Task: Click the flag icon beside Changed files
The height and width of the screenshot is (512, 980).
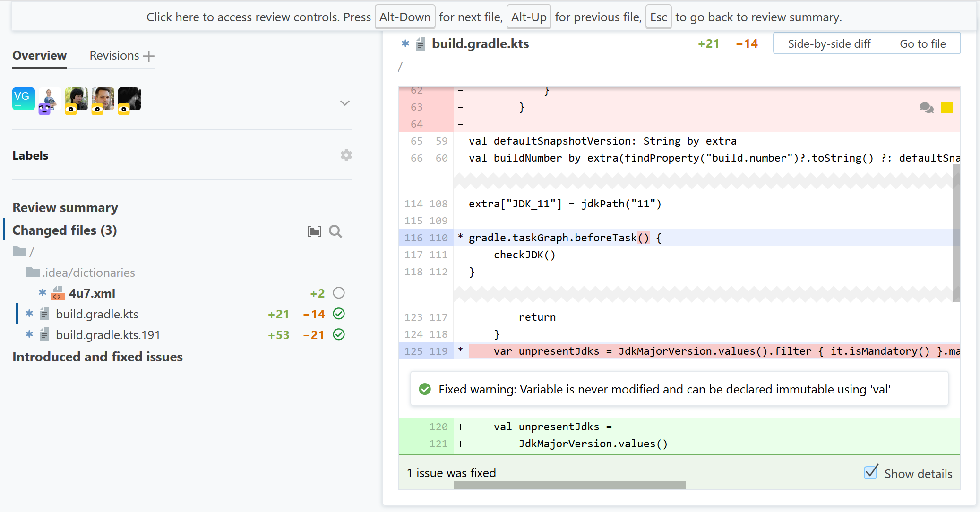Action: tap(315, 231)
